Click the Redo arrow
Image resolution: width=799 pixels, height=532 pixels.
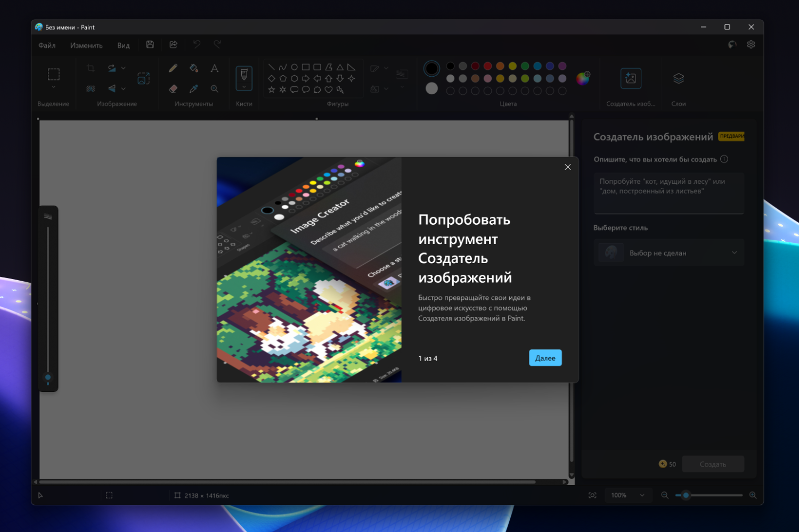click(x=217, y=45)
